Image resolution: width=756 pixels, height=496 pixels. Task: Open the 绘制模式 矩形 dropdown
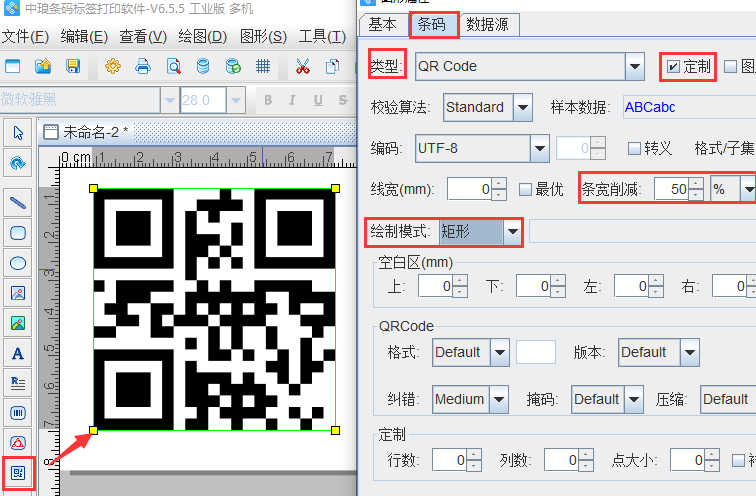(513, 232)
